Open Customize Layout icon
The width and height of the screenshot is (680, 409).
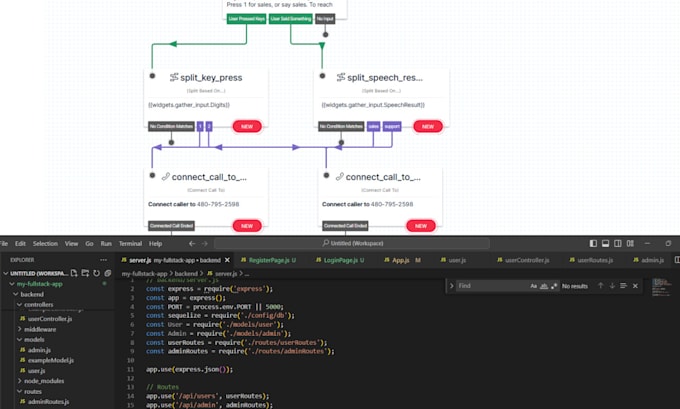630,243
